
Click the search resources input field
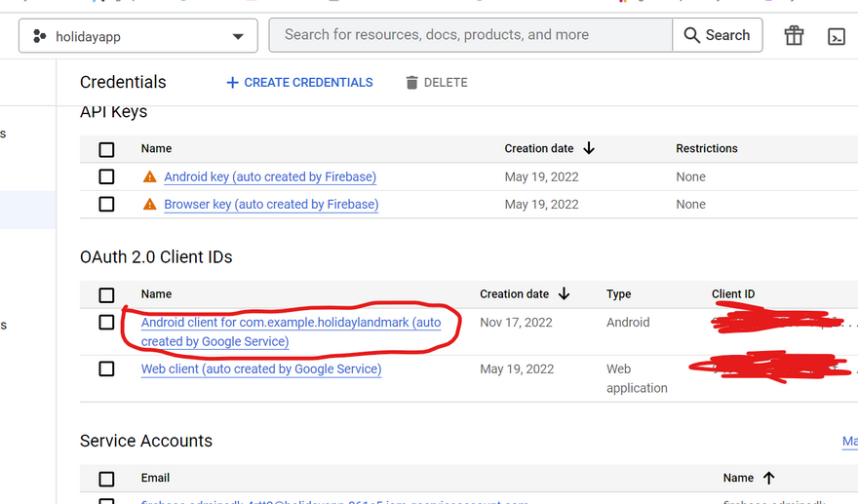point(470,35)
